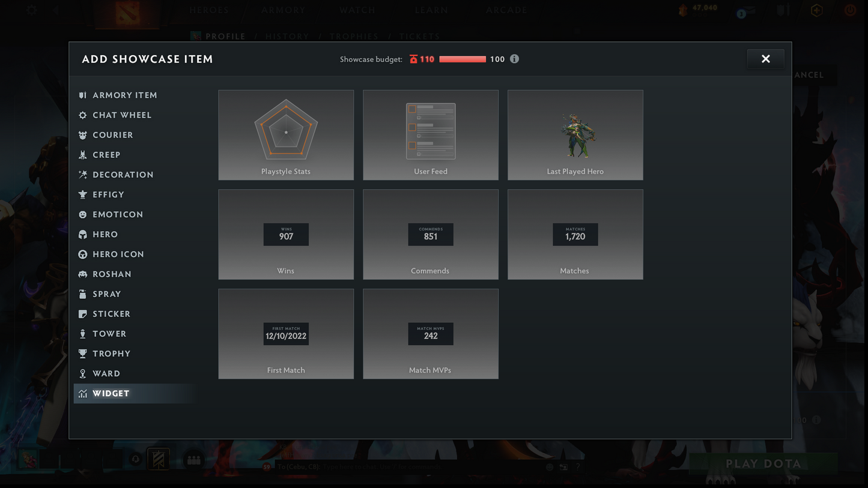Image resolution: width=868 pixels, height=488 pixels.
Task: Click the Trophies sub-tab behind dialog
Action: [354, 37]
